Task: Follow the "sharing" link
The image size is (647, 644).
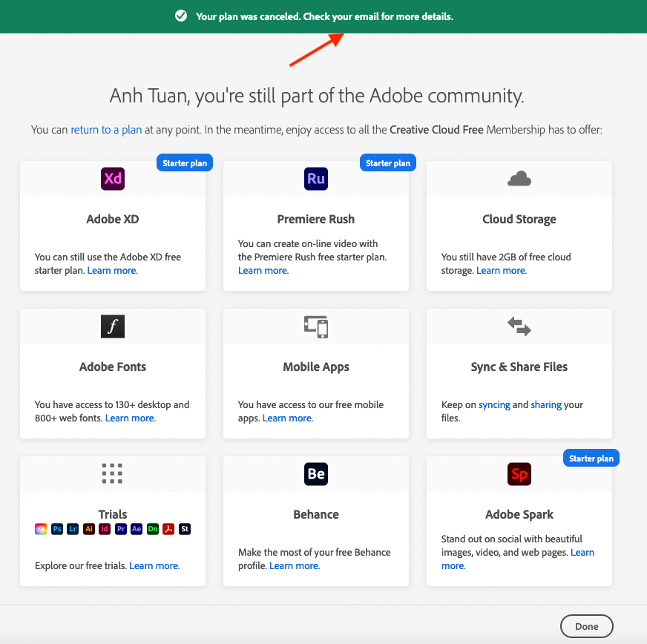Action: [546, 405]
